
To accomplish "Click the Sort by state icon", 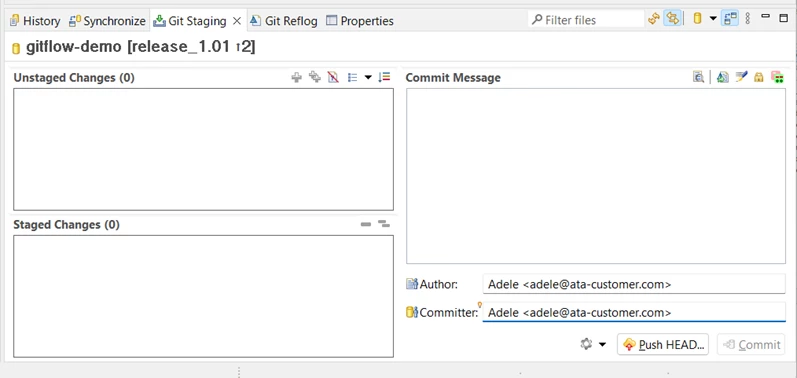I will point(384,77).
